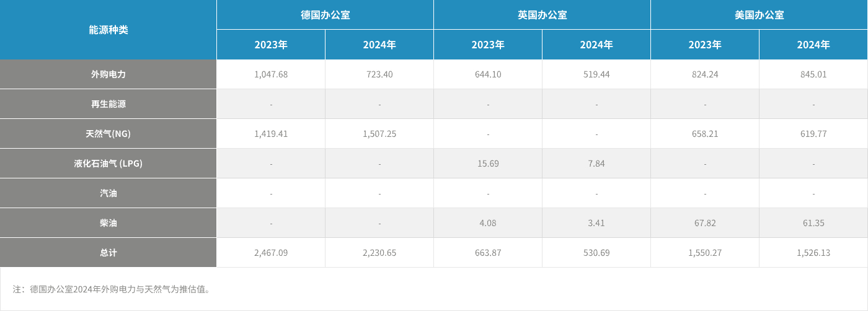Image resolution: width=868 pixels, height=311 pixels.
Task: Select the total 530.69
Action: [596, 253]
